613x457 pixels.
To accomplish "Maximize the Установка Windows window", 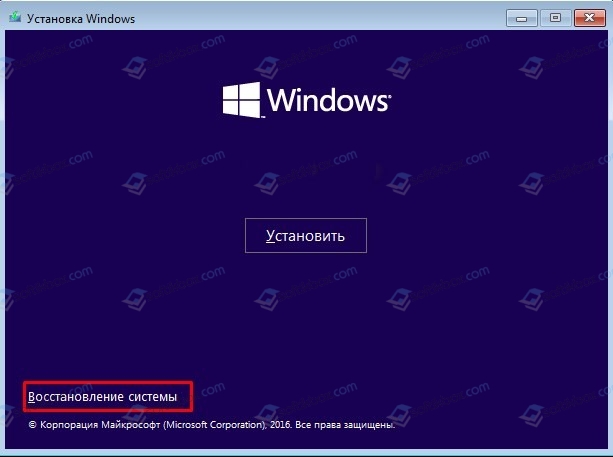I will tap(555, 18).
